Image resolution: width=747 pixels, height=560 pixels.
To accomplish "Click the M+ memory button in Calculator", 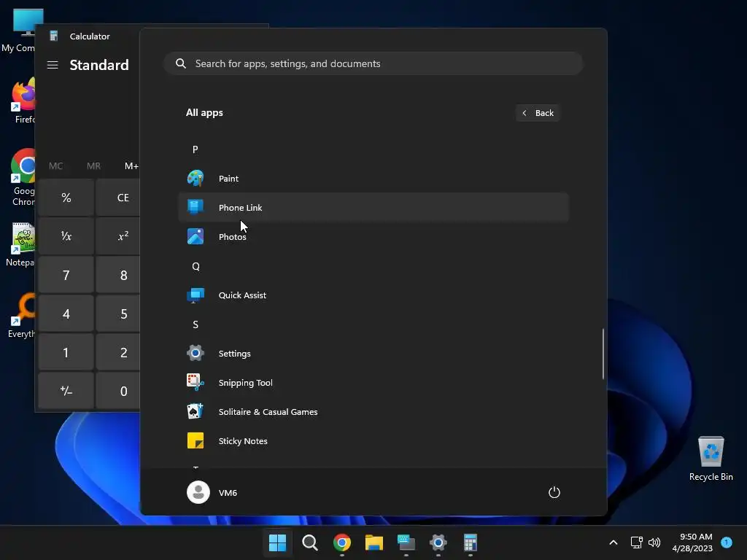I will (x=131, y=166).
